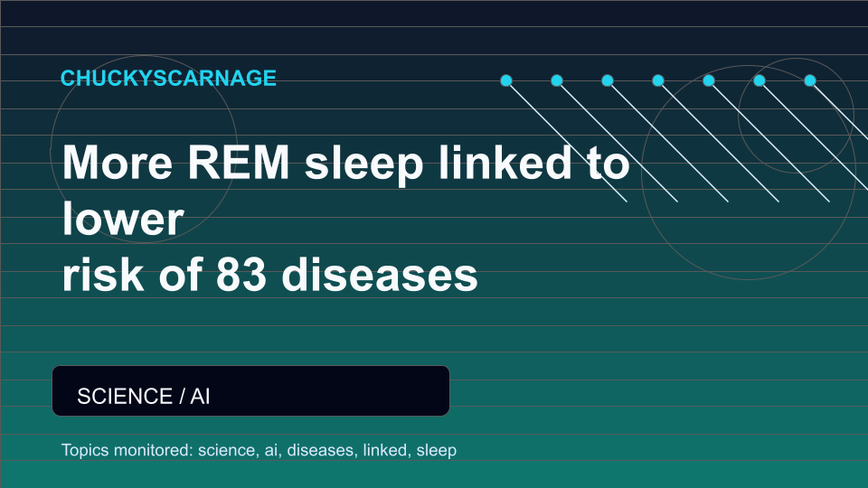The width and height of the screenshot is (868, 488).
Task: Click the headline line 'More REM sleep linked to'
Action: tap(346, 164)
